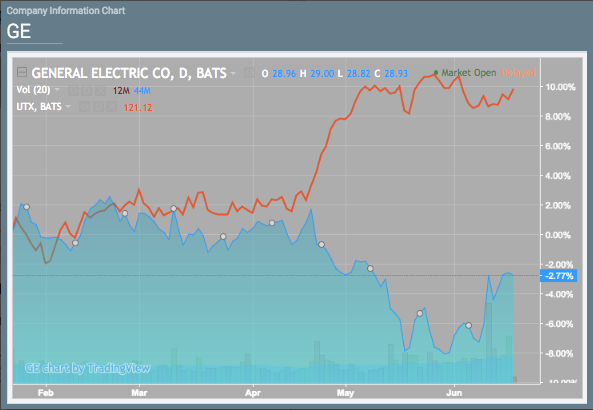Click the UTX, BATS series label
The height and width of the screenshot is (410, 593).
tap(39, 107)
